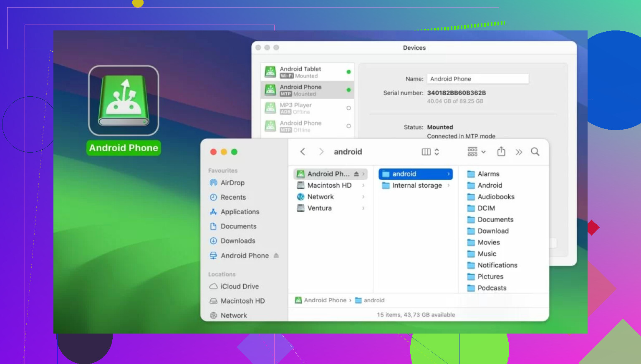Click the '40.04 GB of 89.25 GB' storage text
Image resolution: width=641 pixels, height=364 pixels.
point(455,101)
